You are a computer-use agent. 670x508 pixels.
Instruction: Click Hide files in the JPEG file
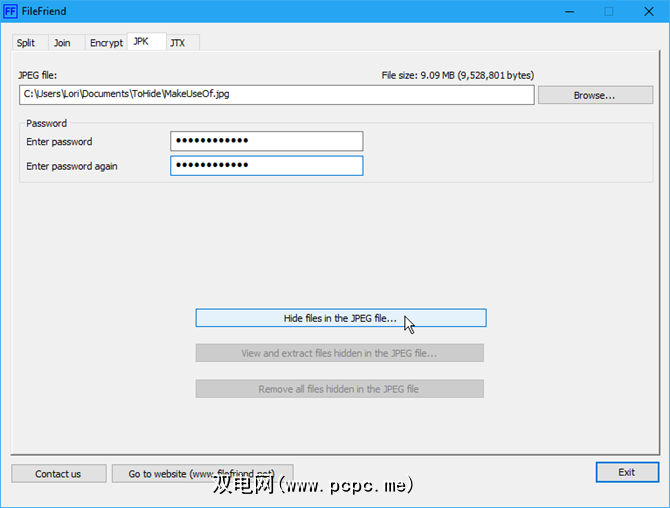[341, 318]
